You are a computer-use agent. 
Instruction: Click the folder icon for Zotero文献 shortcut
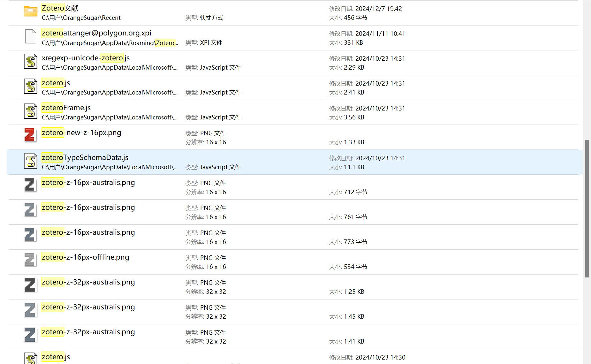point(31,11)
